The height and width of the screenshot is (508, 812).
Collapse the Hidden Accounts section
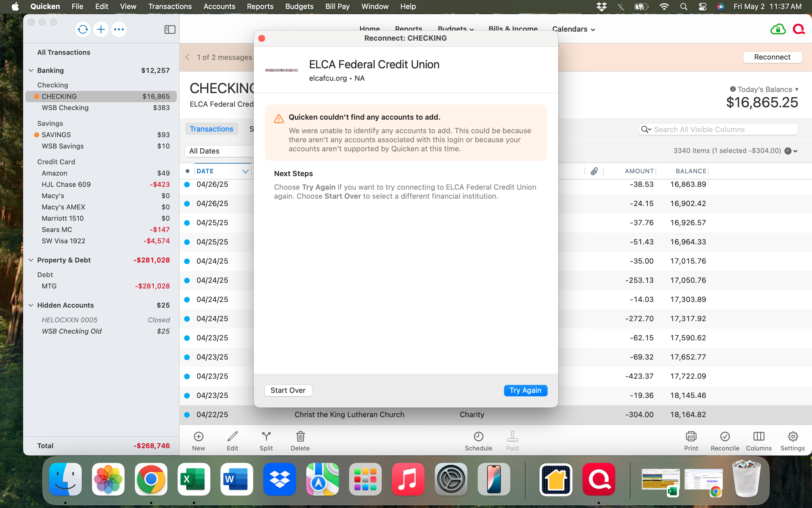[x=31, y=305]
